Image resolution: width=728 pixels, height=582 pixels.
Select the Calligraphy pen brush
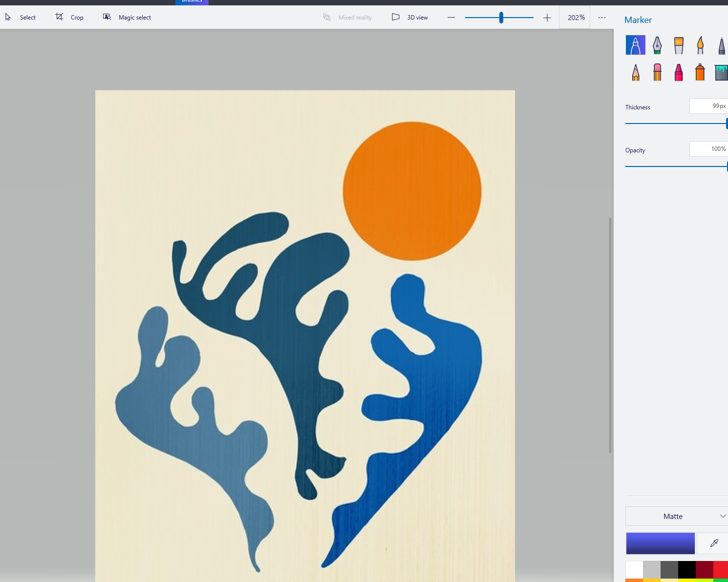657,45
